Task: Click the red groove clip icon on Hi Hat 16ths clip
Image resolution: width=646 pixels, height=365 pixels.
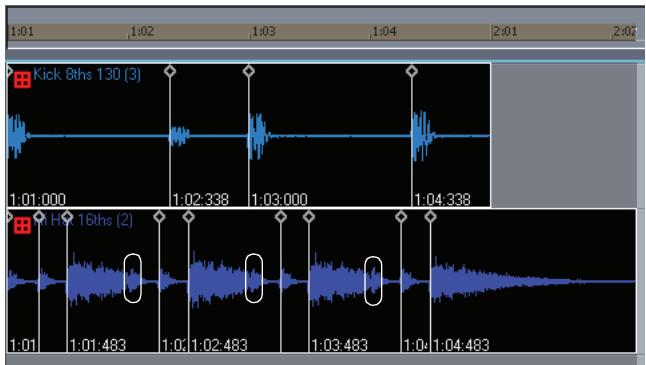Action: (22, 225)
